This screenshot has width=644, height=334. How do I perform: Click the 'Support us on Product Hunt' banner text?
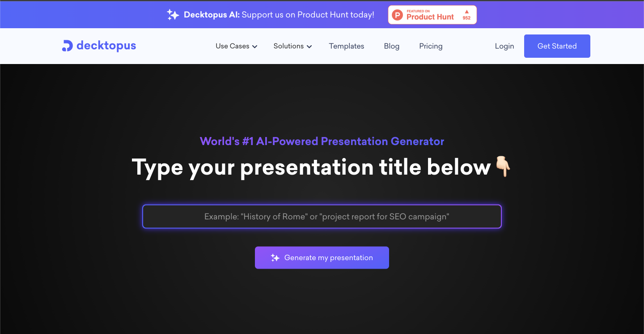coord(308,15)
